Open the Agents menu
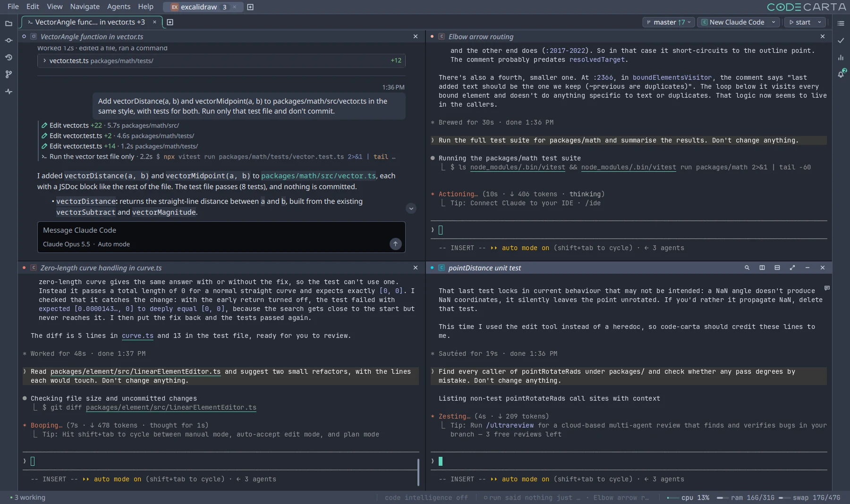 click(119, 7)
